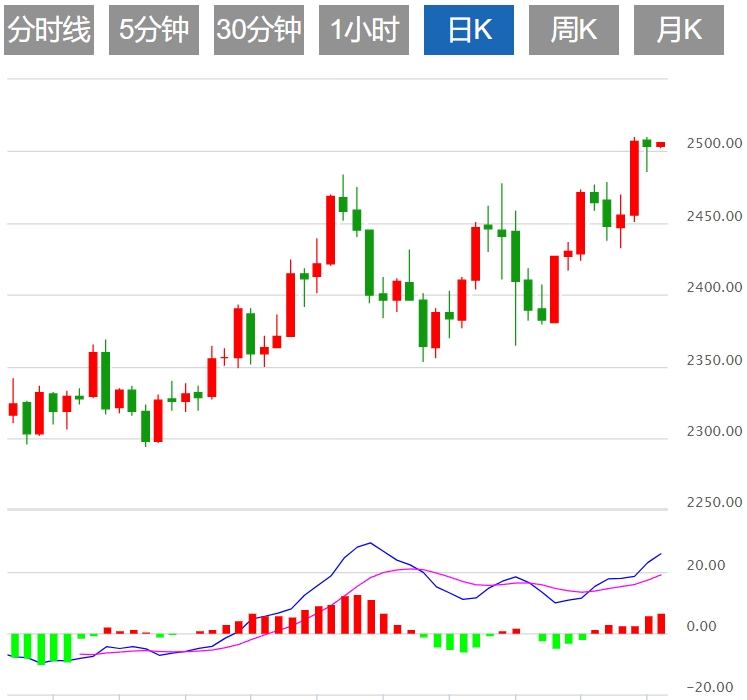Click the last red MACD bar on right
The image size is (747, 700).
pos(661,624)
